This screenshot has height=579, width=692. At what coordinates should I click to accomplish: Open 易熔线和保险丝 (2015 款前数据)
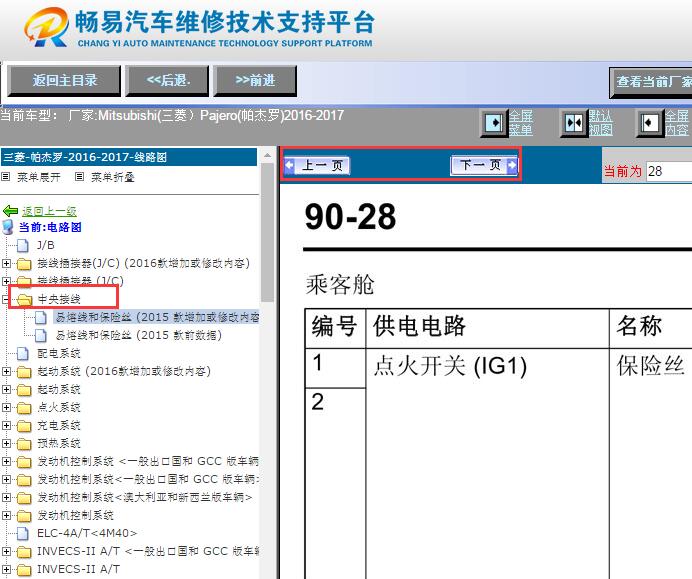click(x=139, y=335)
